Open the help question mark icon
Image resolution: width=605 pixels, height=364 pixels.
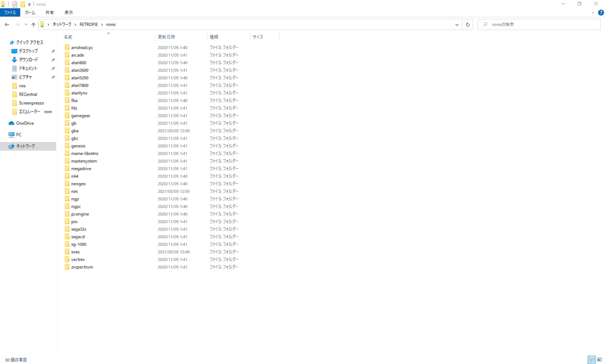[601, 13]
